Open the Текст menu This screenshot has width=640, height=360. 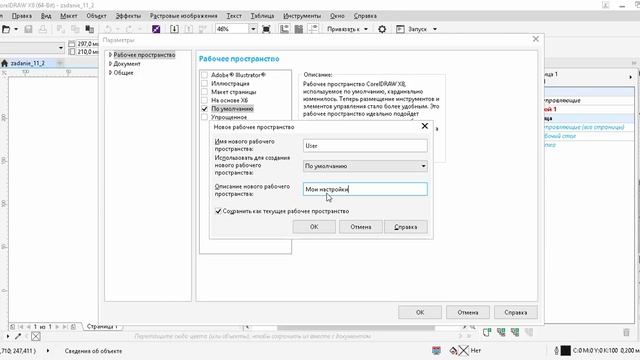coord(234,16)
